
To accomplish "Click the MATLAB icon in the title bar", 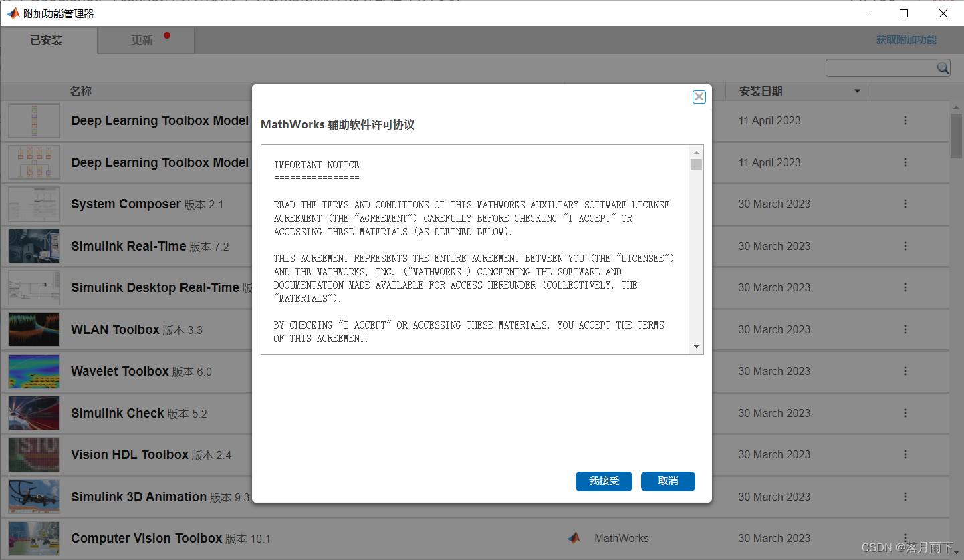I will coord(13,13).
